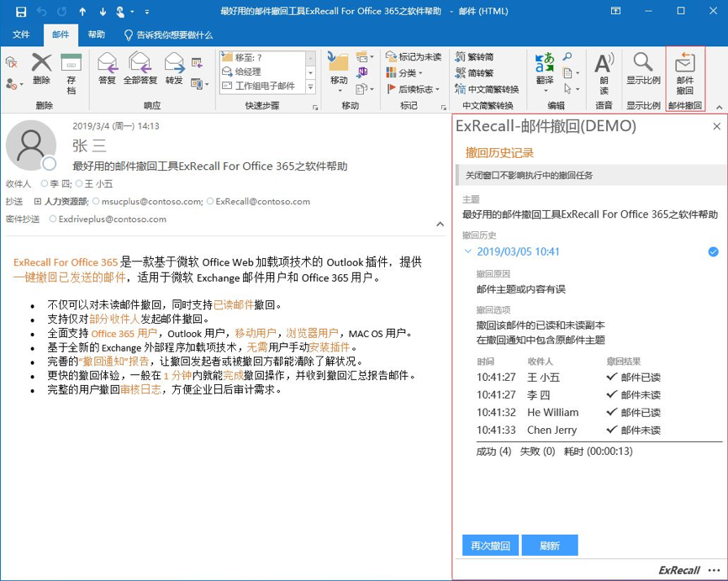The height and width of the screenshot is (581, 728).
Task: Convert traditional to simplified (繁转简)
Action: (474, 57)
